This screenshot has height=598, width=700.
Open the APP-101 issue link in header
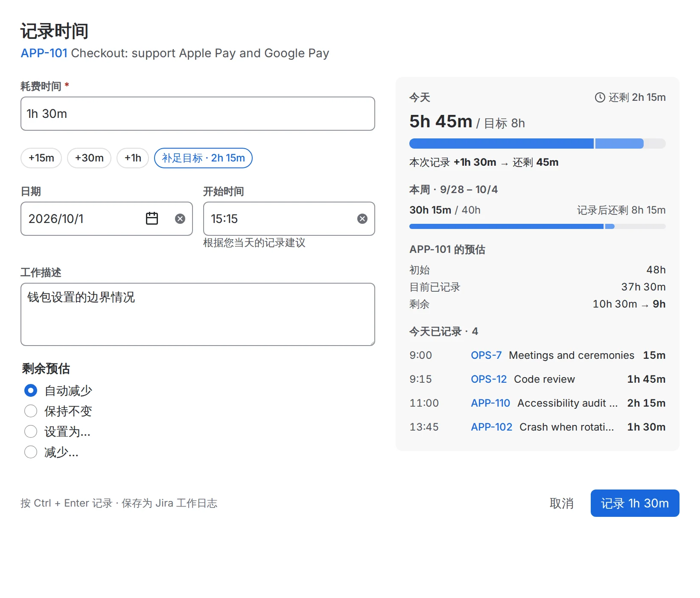(x=44, y=53)
